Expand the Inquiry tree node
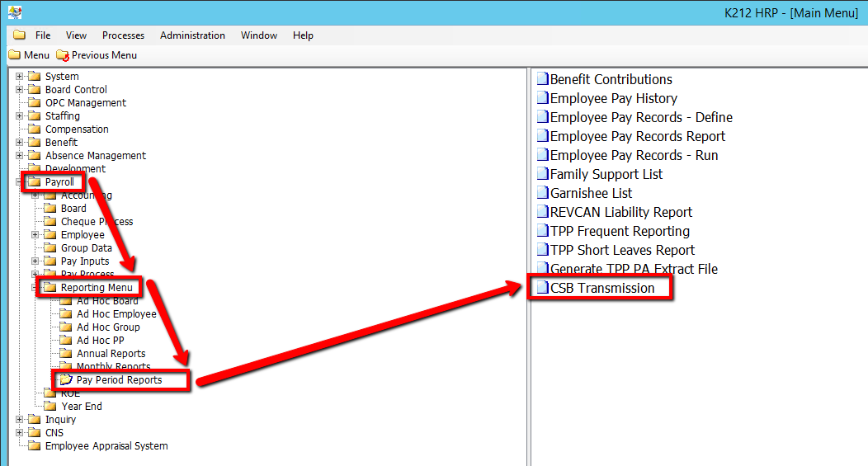This screenshot has height=466, width=868. pyautogui.click(x=19, y=420)
